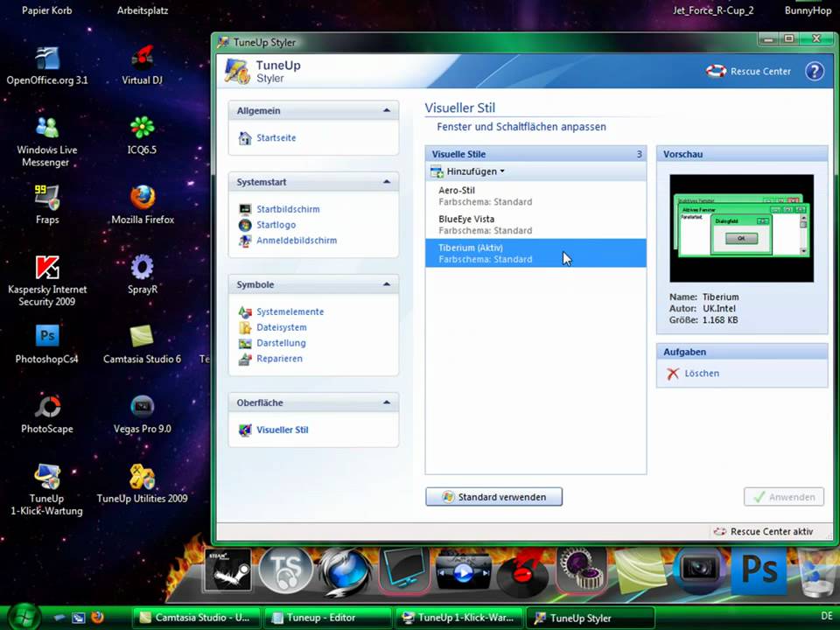This screenshot has width=840, height=630.
Task: Open the Rescue Center link
Action: [x=748, y=71]
